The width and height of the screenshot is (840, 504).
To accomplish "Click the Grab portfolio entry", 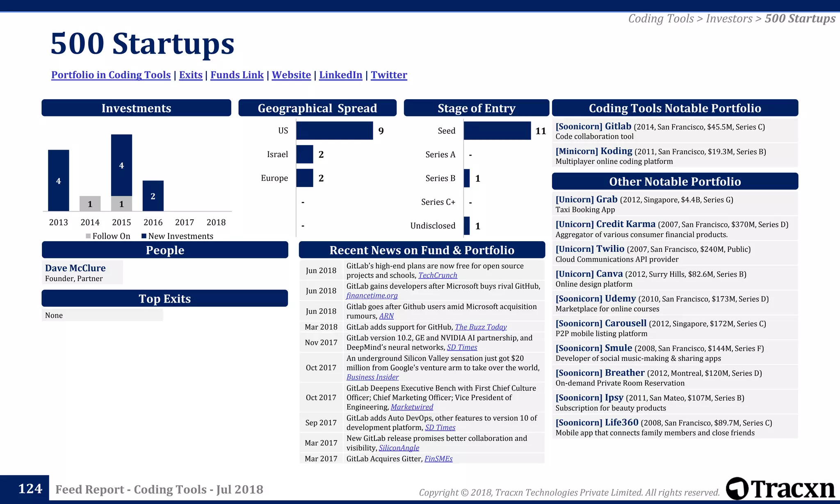I will tap(675, 204).
